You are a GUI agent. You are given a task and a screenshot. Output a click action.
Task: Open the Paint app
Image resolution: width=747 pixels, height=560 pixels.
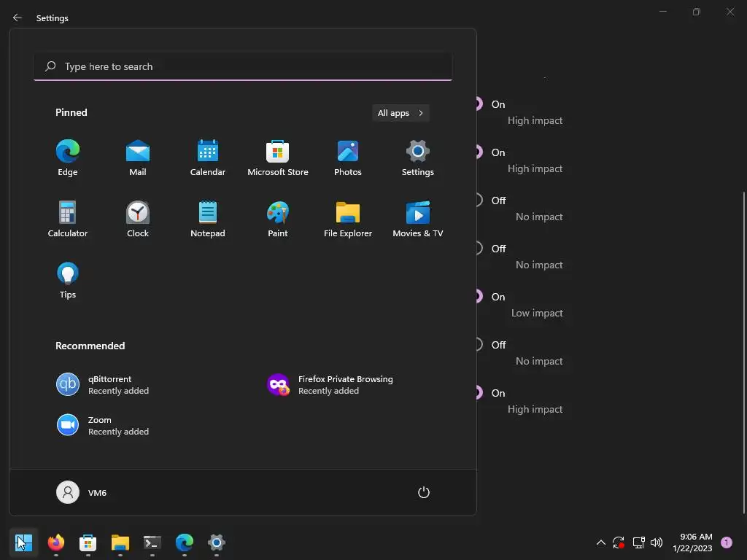pyautogui.click(x=278, y=219)
